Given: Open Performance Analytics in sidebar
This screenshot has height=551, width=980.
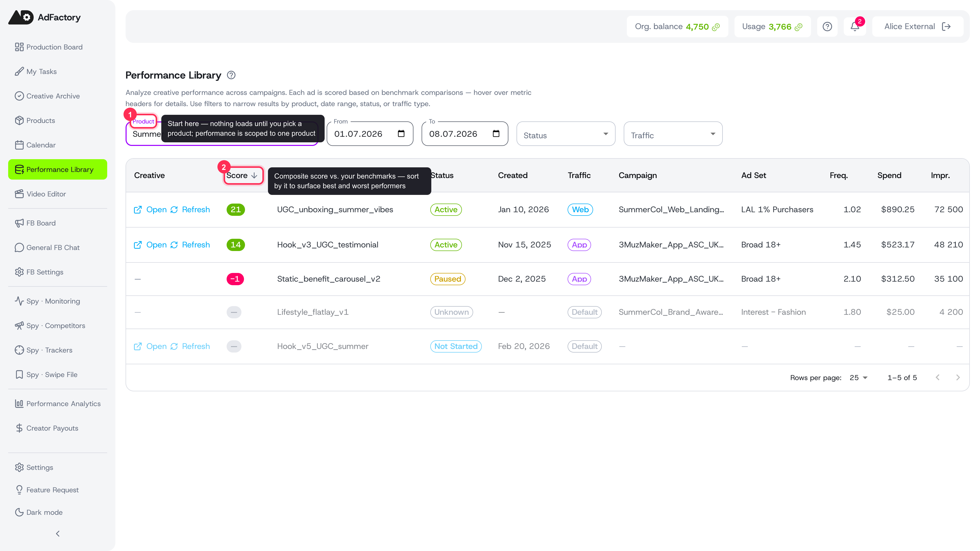Looking at the screenshot, I should tap(57, 404).
